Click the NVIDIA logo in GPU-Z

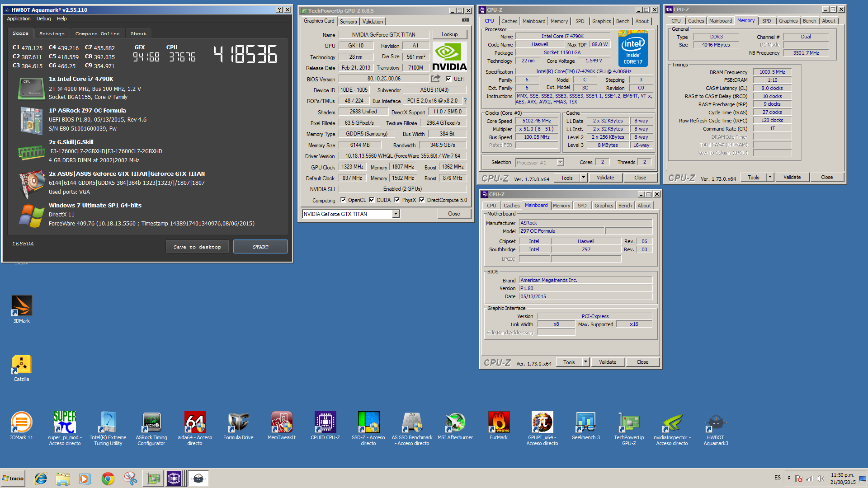(449, 56)
